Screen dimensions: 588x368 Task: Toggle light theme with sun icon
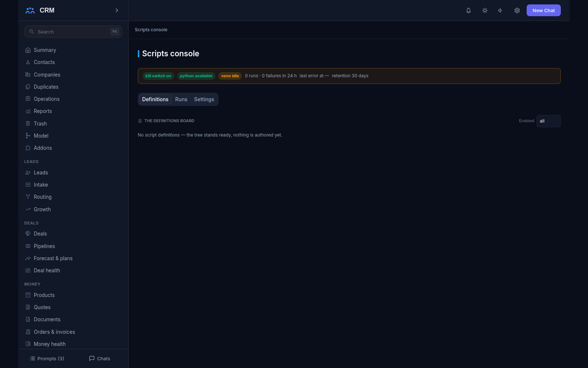pos(485,10)
